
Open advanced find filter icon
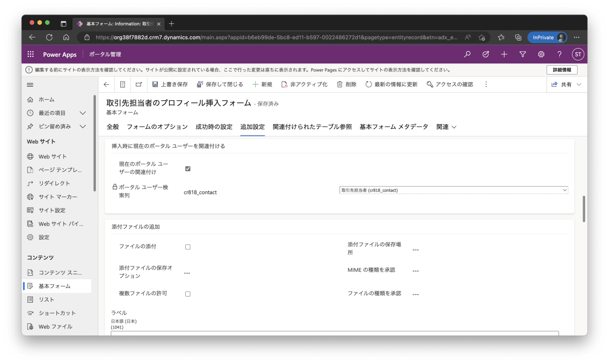coord(523,54)
